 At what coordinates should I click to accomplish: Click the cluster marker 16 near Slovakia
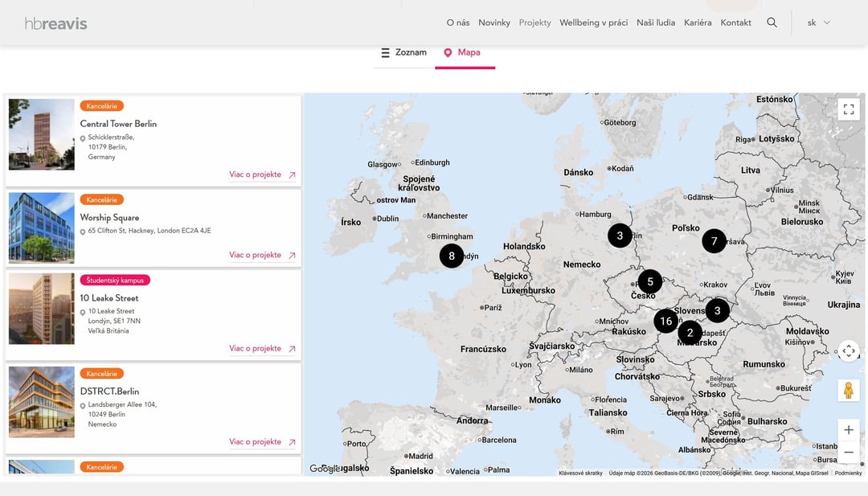(666, 321)
